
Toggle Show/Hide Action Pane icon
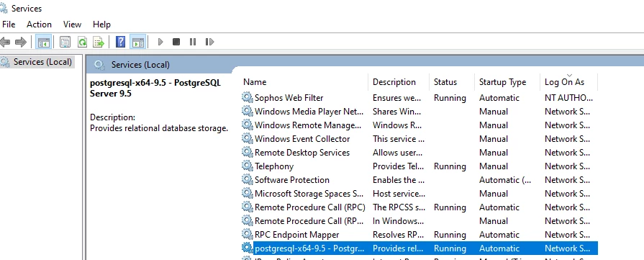click(x=138, y=42)
